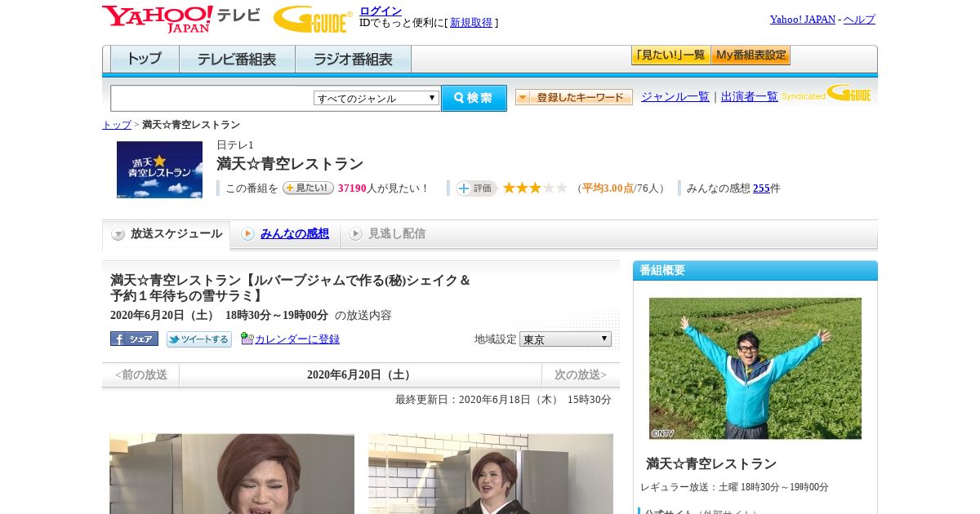Open the 255 reviews count link
The height and width of the screenshot is (514, 980).
coord(761,188)
